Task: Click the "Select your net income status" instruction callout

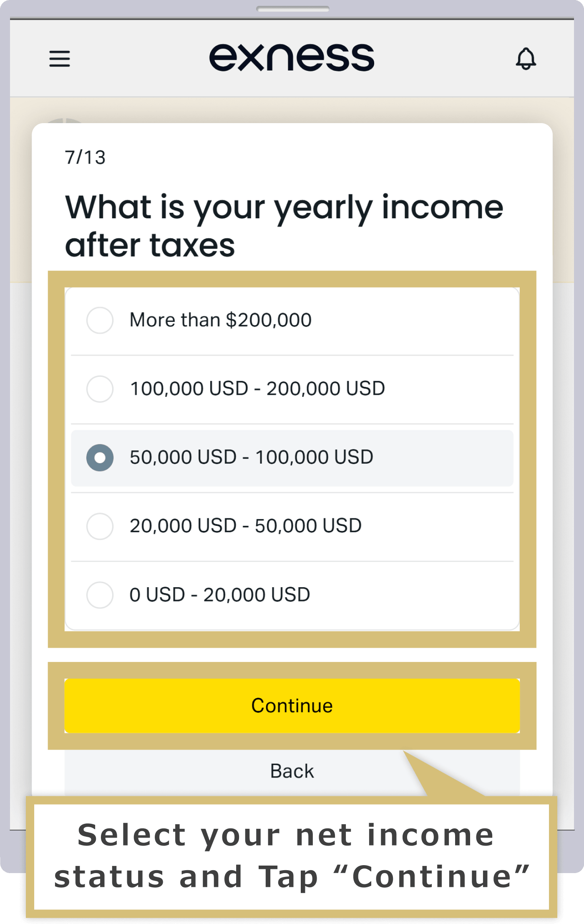Action: 292,857
